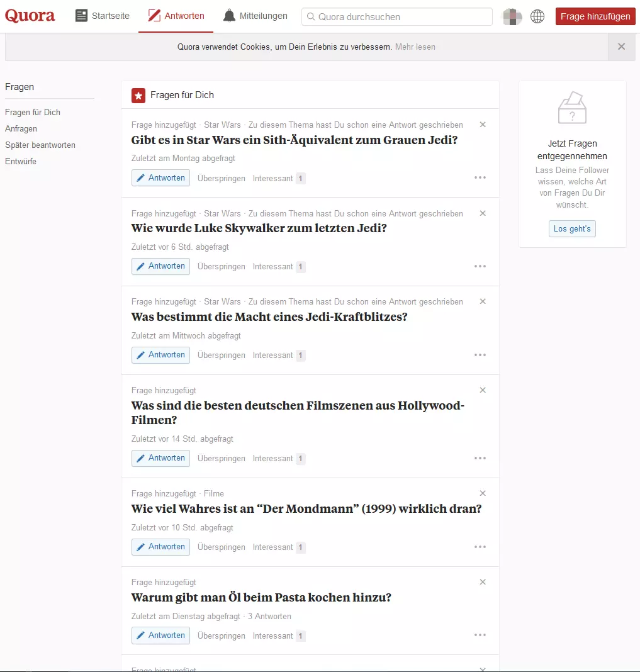640x672 pixels.
Task: Skip the Luke Skywalker question
Action: tap(221, 267)
